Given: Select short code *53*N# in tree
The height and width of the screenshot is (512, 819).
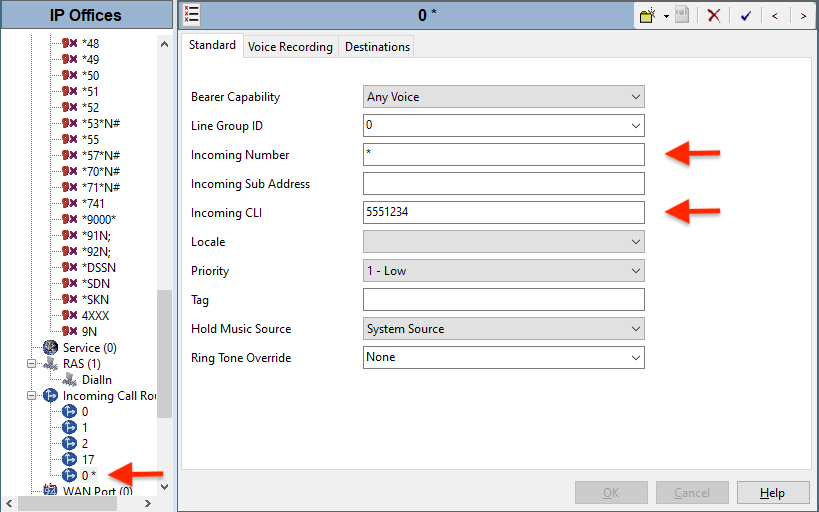Looking at the screenshot, I should (x=101, y=123).
